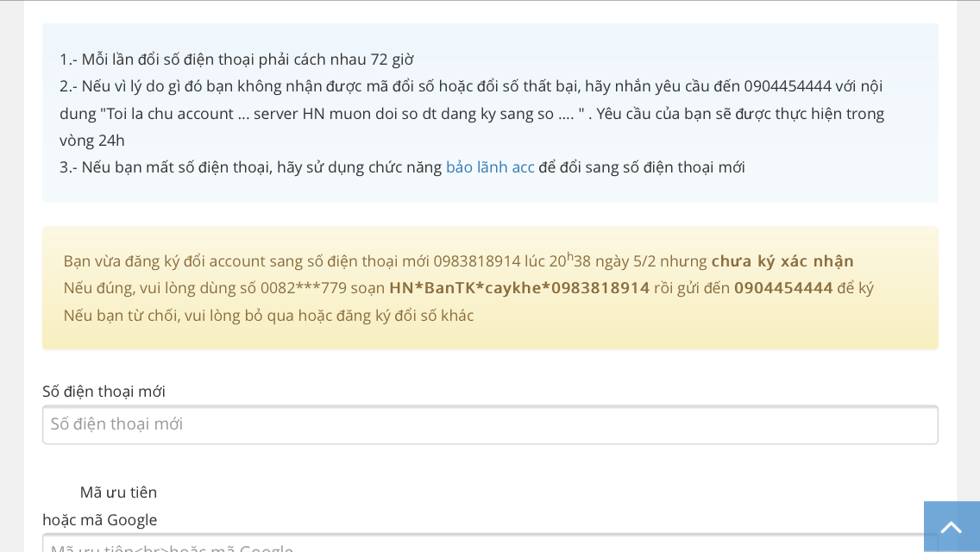980x552 pixels.
Task: Open the "bảo lãnh acc" link
Action: (489, 167)
